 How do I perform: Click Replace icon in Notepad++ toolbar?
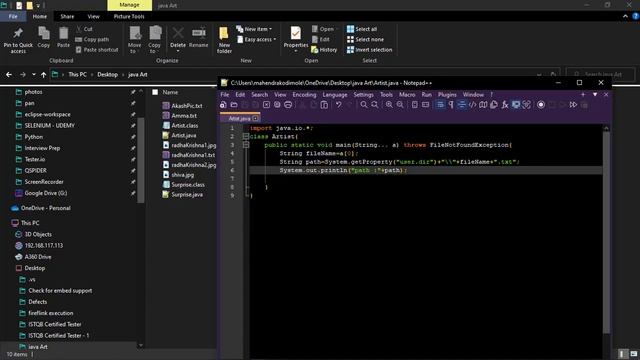click(374, 105)
